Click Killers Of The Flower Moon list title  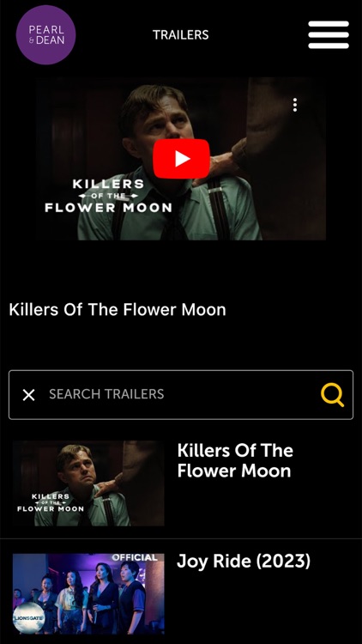(x=235, y=460)
